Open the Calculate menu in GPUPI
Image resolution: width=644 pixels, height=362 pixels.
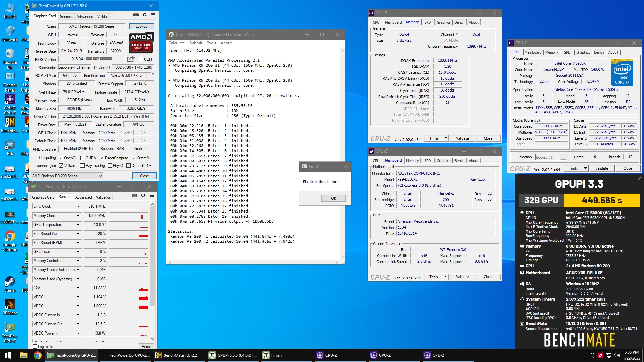tap(176, 43)
